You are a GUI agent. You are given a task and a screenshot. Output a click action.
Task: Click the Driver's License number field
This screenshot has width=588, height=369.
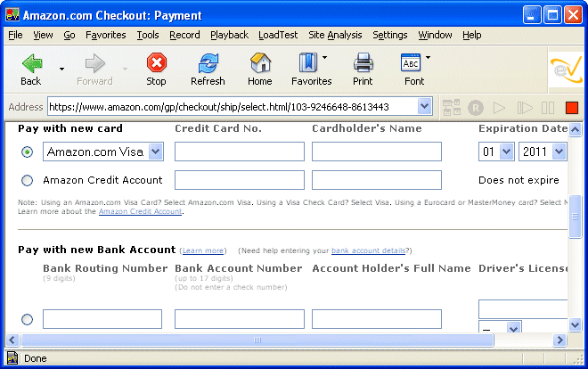(x=523, y=309)
